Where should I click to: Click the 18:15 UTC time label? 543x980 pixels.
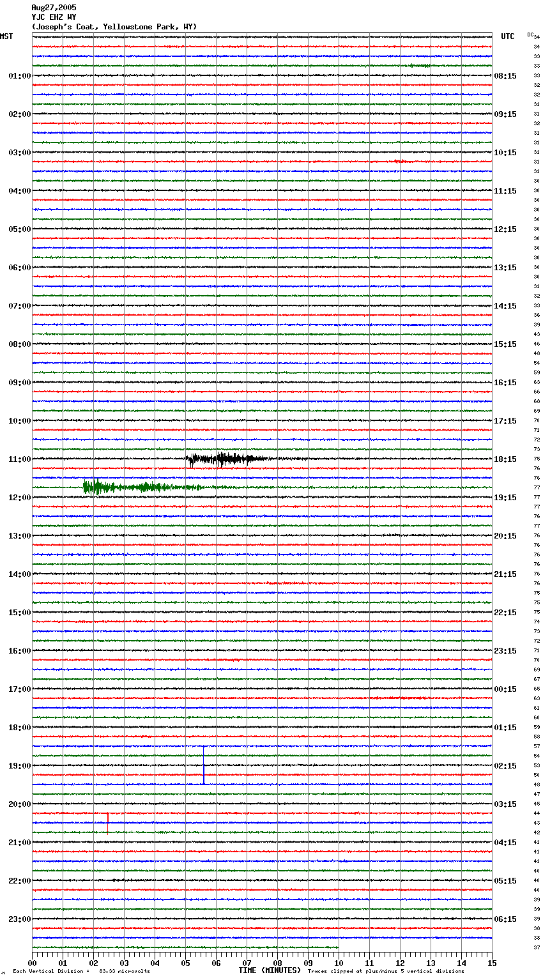(x=505, y=459)
